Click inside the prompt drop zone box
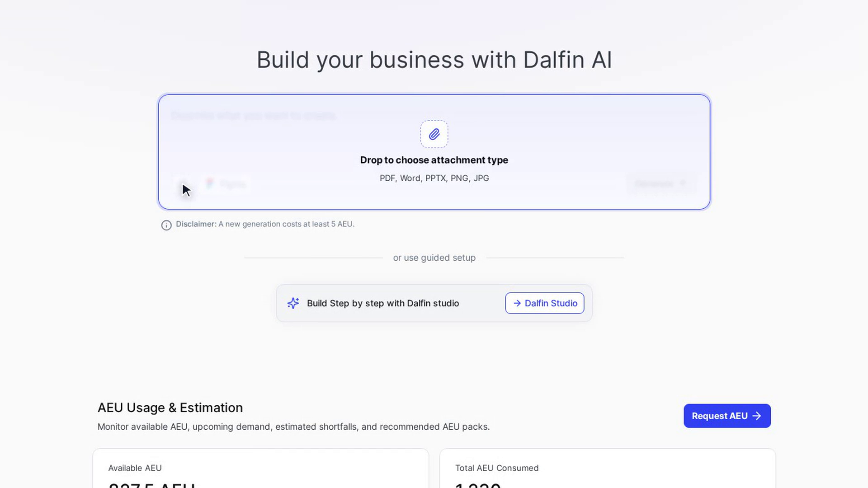 click(x=434, y=152)
